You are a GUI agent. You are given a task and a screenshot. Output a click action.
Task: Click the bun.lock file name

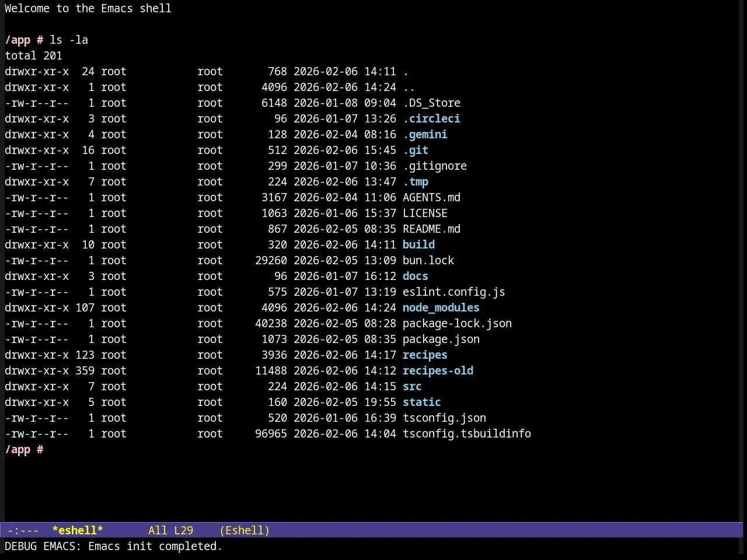point(428,260)
